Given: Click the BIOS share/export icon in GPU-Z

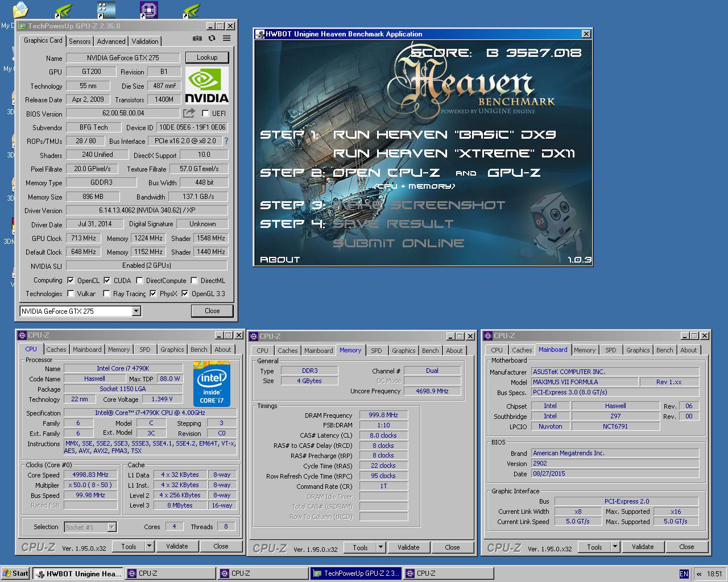Looking at the screenshot, I should click(x=189, y=113).
